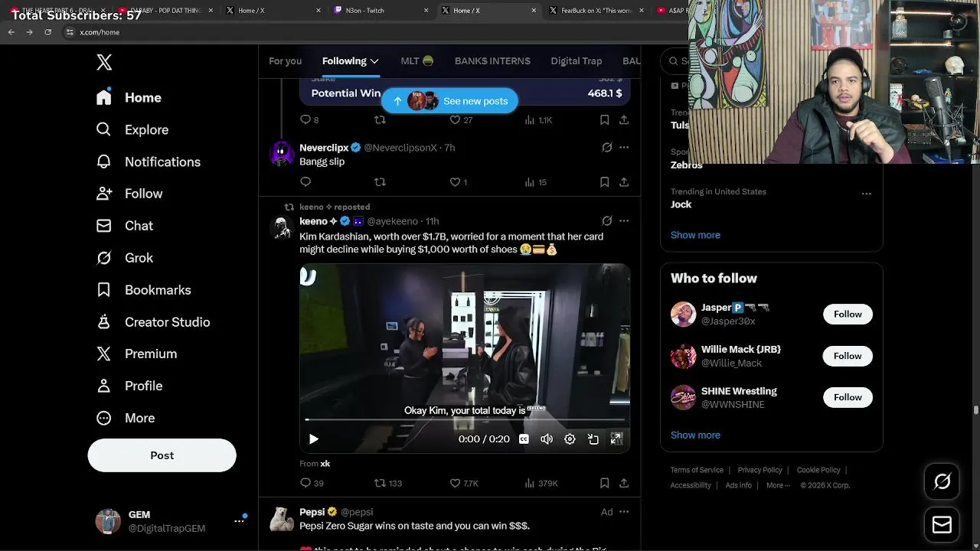Image resolution: width=980 pixels, height=551 pixels.
Task: Follow Jasper @Jasper30x
Action: click(x=848, y=315)
